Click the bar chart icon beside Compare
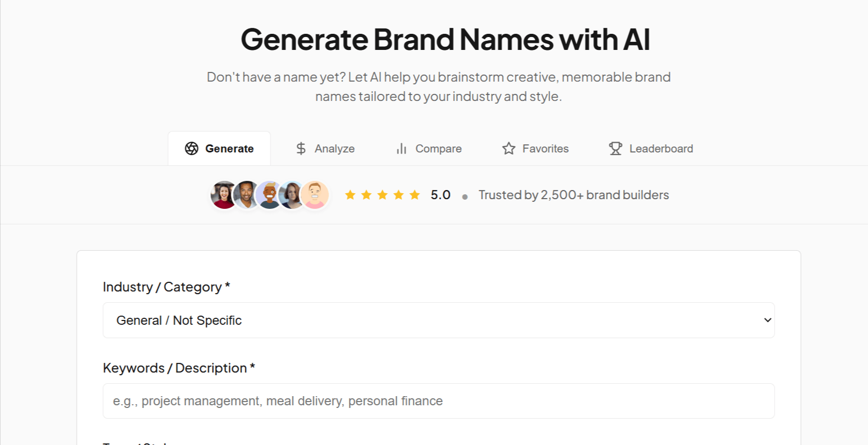Screen dimensions: 868x445 pyautogui.click(x=402, y=149)
